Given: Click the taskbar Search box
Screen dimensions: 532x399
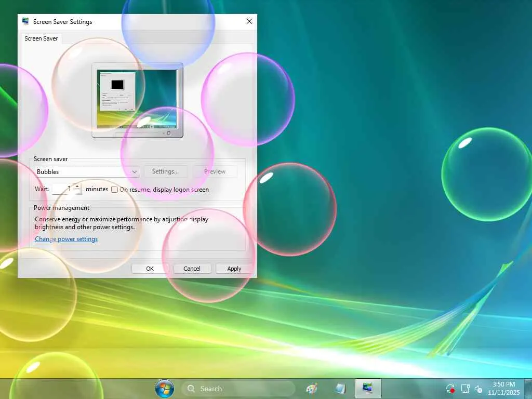Looking at the screenshot, I should pos(238,389).
